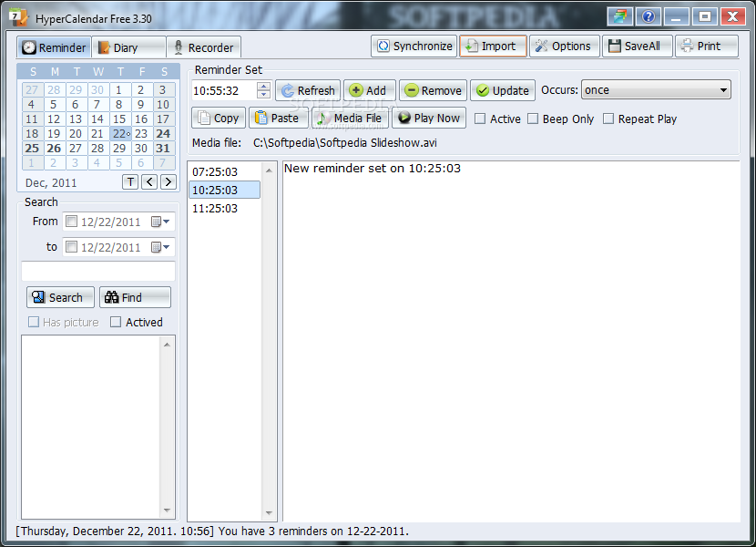The height and width of the screenshot is (547, 756).
Task: Increase the reminder time with spinner up
Action: pos(263,86)
